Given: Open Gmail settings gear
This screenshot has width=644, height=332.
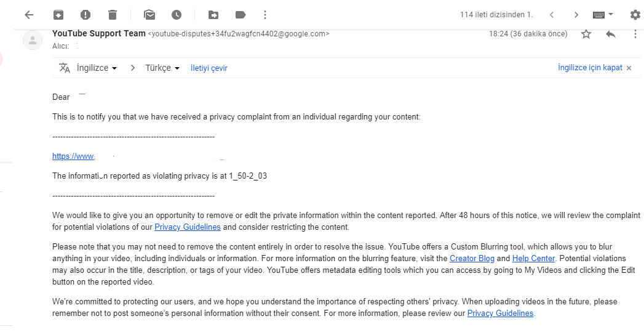Looking at the screenshot, I should (635, 15).
